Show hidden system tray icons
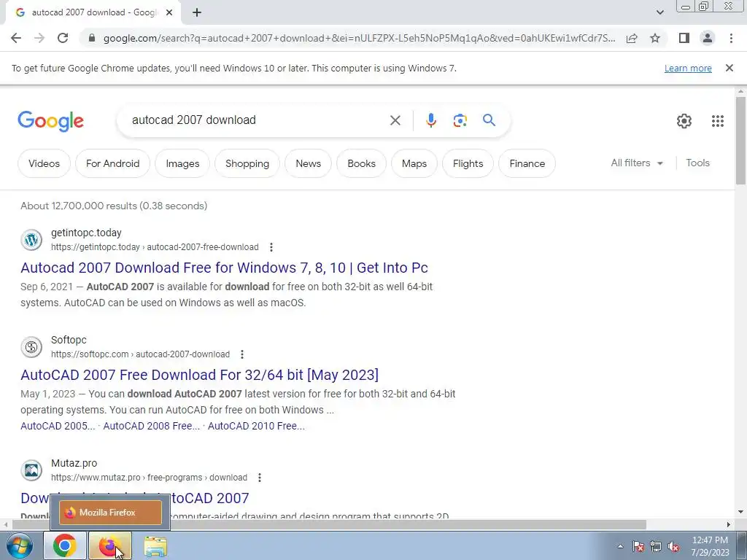747x560 pixels. coord(620,546)
